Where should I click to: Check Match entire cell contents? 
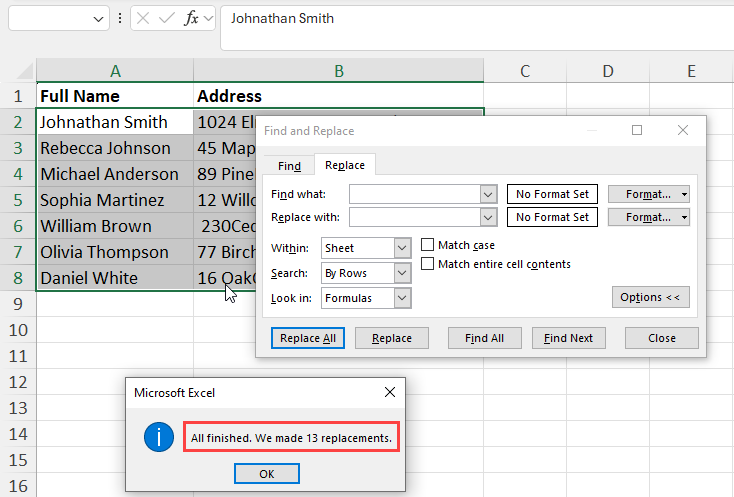[x=428, y=264]
